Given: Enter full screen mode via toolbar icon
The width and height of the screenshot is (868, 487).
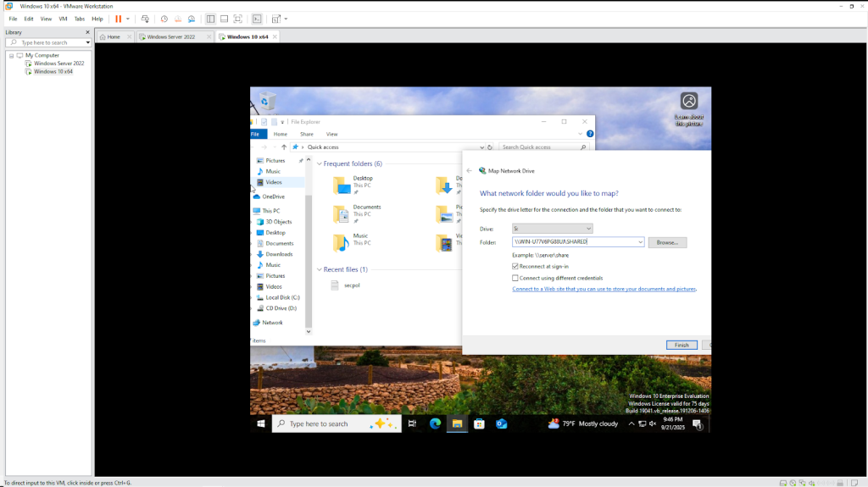Looking at the screenshot, I should [237, 19].
